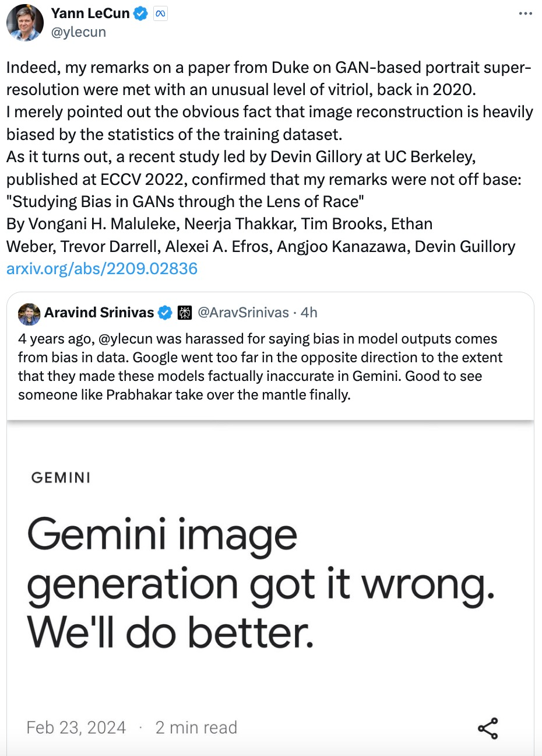Click the 4h timestamp on quoted tweet

point(309,313)
